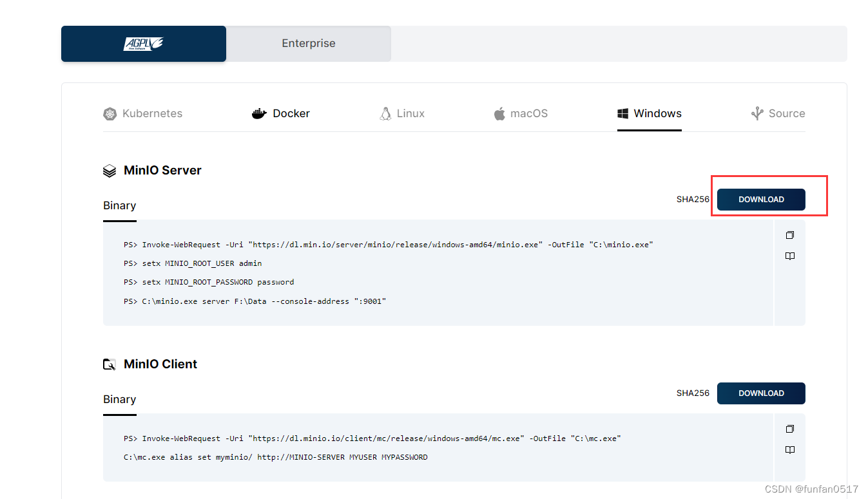Open the Docker platform tab
This screenshot has width=868, height=499.
click(281, 114)
